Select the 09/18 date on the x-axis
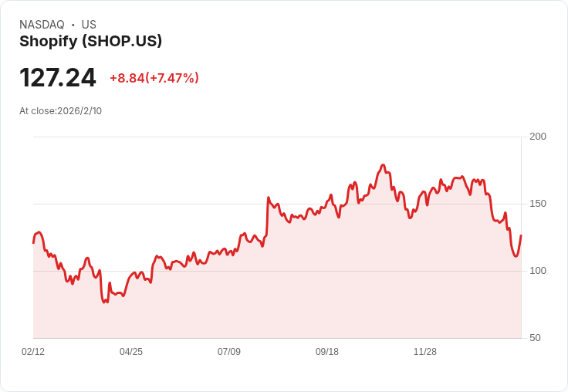 (x=327, y=352)
